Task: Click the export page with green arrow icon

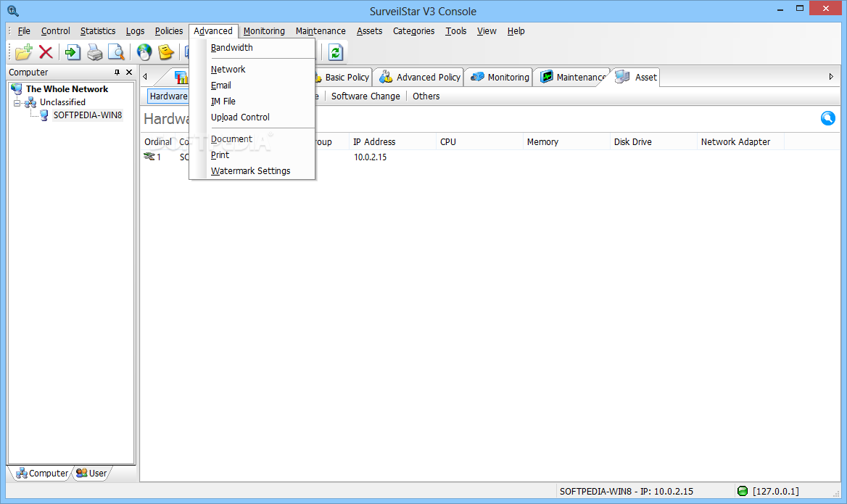Action: point(73,52)
